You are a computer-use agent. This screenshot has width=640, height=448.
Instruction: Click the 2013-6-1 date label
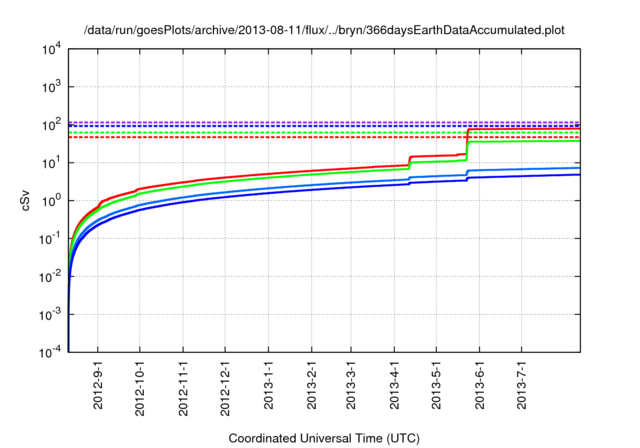pos(480,385)
